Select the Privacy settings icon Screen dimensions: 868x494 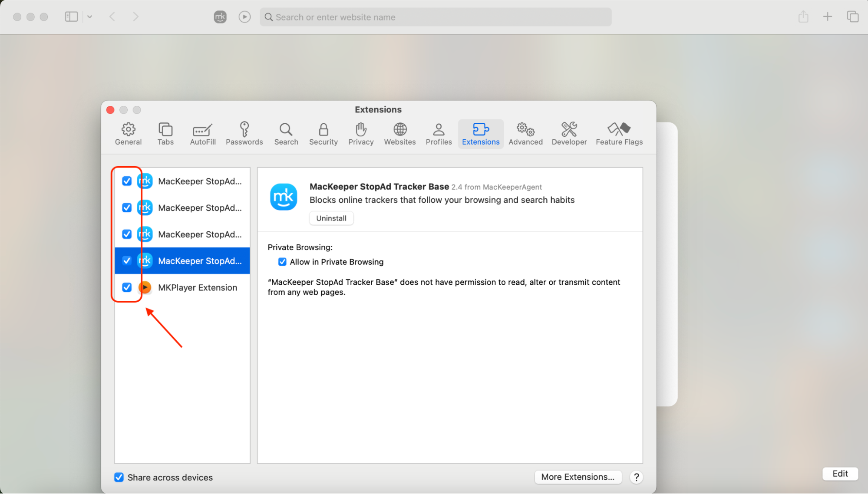tap(360, 134)
